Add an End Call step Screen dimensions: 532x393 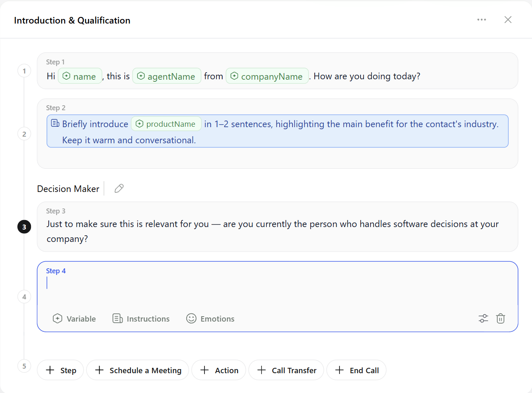tap(356, 370)
